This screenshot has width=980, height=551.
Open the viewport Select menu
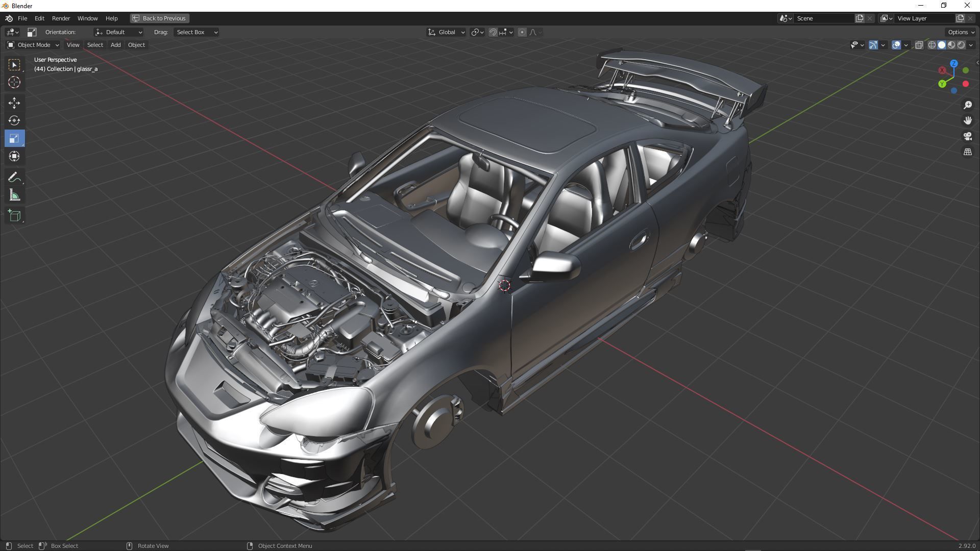(95, 45)
